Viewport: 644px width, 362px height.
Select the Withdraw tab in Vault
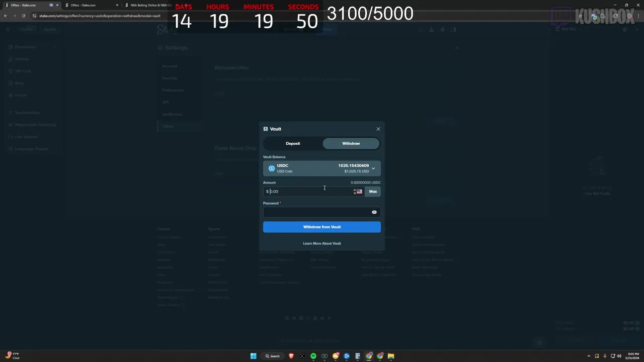coord(351,143)
